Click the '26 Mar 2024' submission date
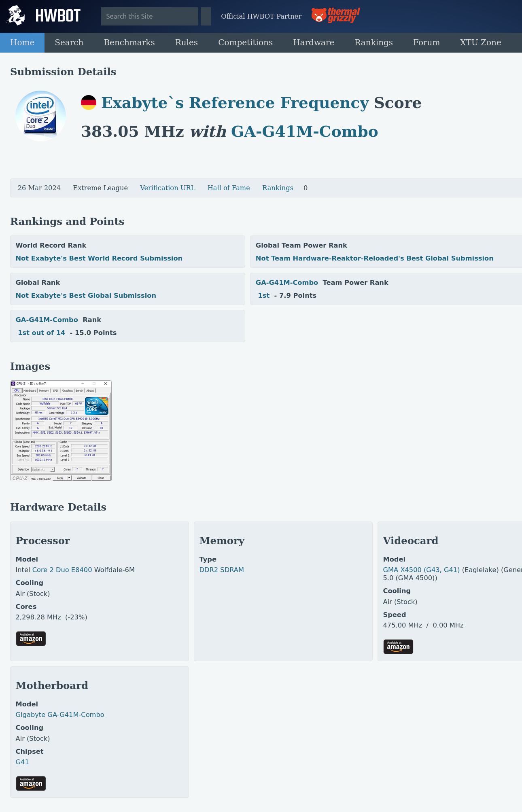Image resolution: width=522 pixels, height=812 pixels. (x=39, y=188)
